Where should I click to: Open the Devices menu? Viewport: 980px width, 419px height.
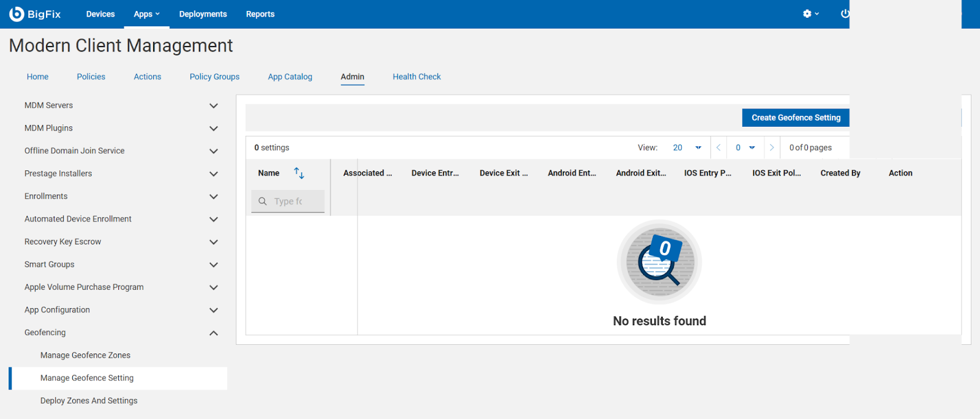(100, 14)
